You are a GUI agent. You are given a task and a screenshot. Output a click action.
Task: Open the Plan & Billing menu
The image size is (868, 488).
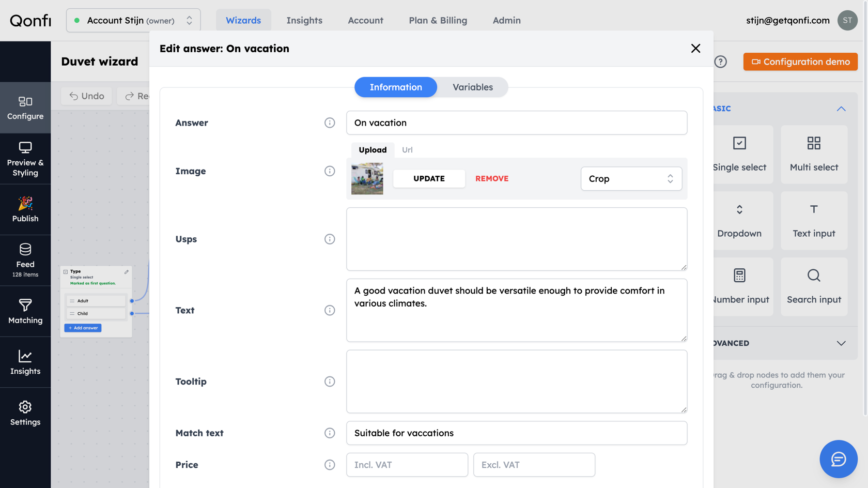point(438,20)
